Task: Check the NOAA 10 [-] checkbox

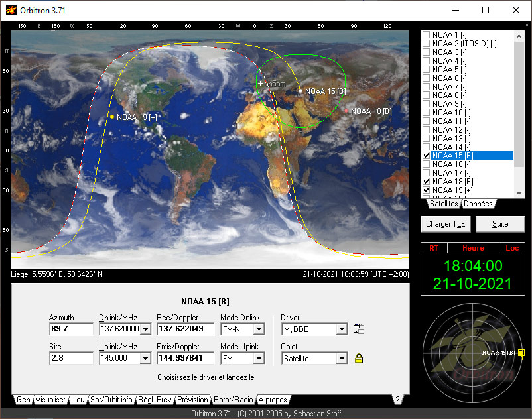Action: coord(427,113)
